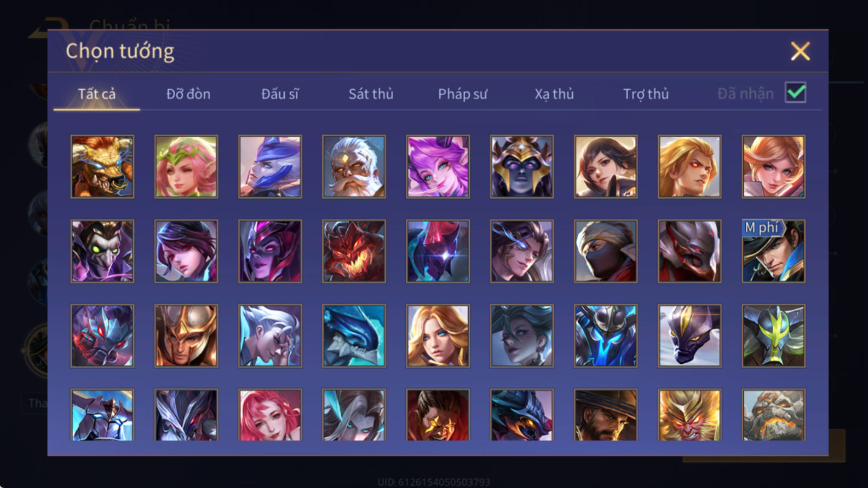The image size is (868, 488).
Task: Close the 'Chọn tướng' dialog
Action: 800,51
